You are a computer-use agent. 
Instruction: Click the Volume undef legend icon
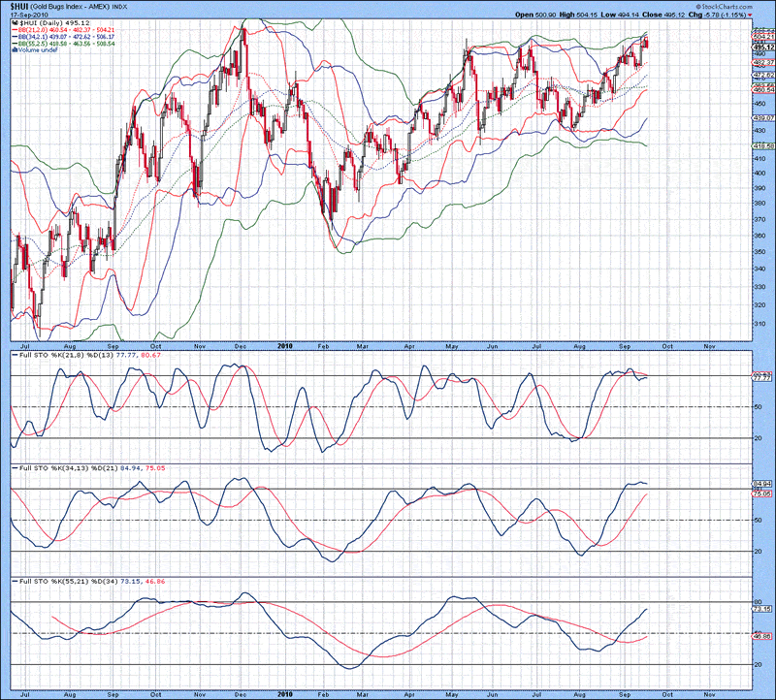(x=15, y=50)
